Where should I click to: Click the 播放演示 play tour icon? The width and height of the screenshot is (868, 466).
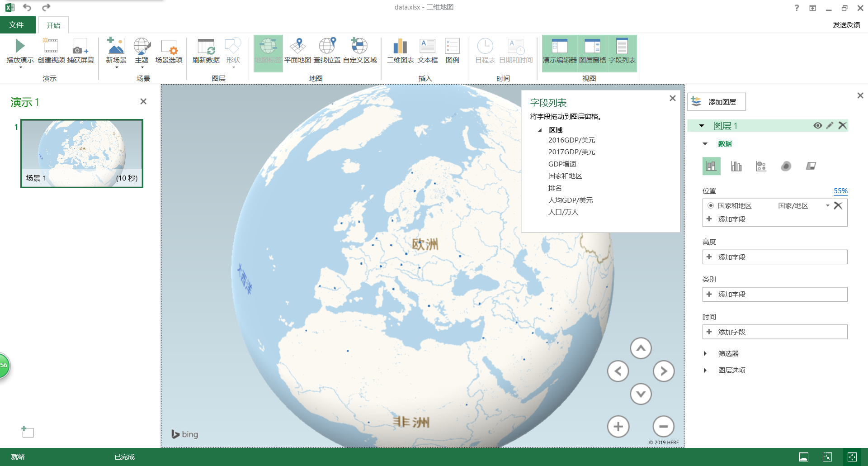pyautogui.click(x=20, y=46)
